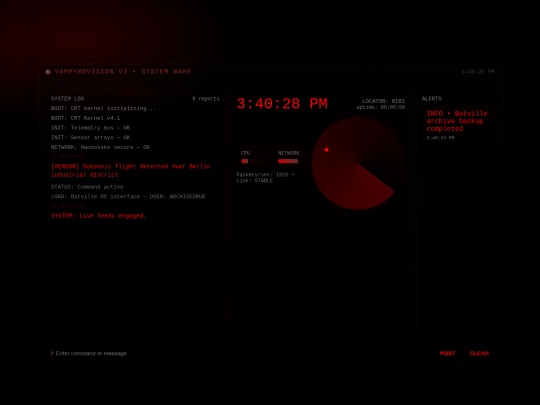The height and width of the screenshot is (405, 540).
Task: Select log line INIT: Sensor arrays — OK
Action: tap(91, 137)
